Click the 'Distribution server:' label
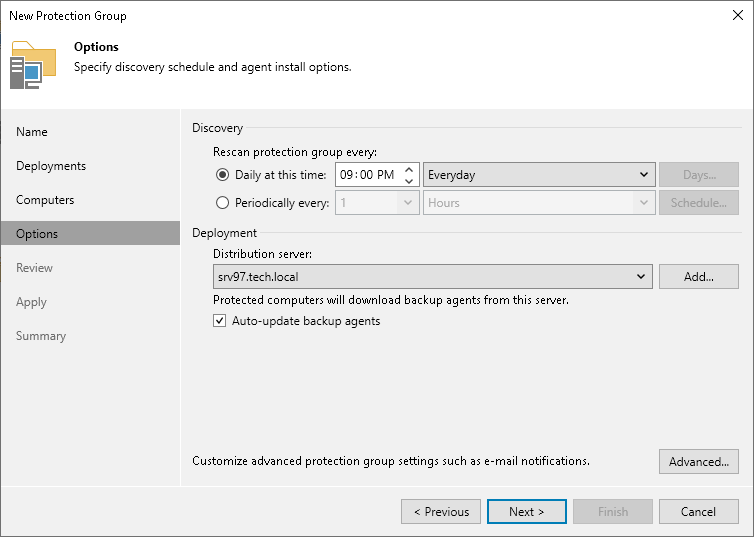 [x=263, y=253]
